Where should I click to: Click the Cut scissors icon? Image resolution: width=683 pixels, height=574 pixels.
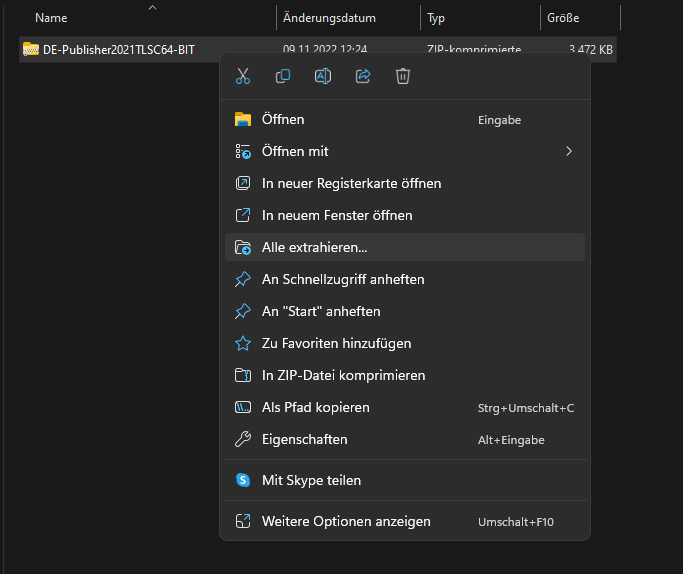pyautogui.click(x=243, y=76)
